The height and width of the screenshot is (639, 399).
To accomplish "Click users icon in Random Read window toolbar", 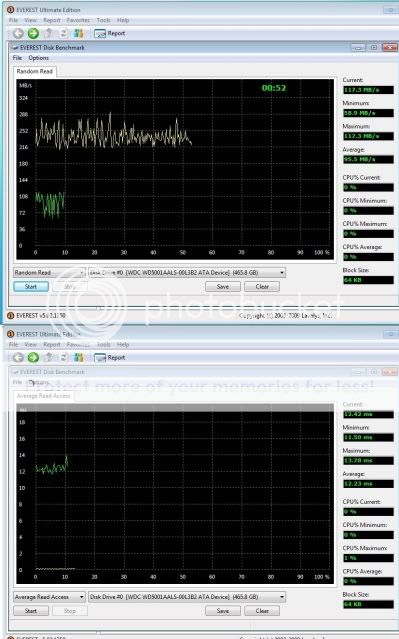I will [x=78, y=33].
